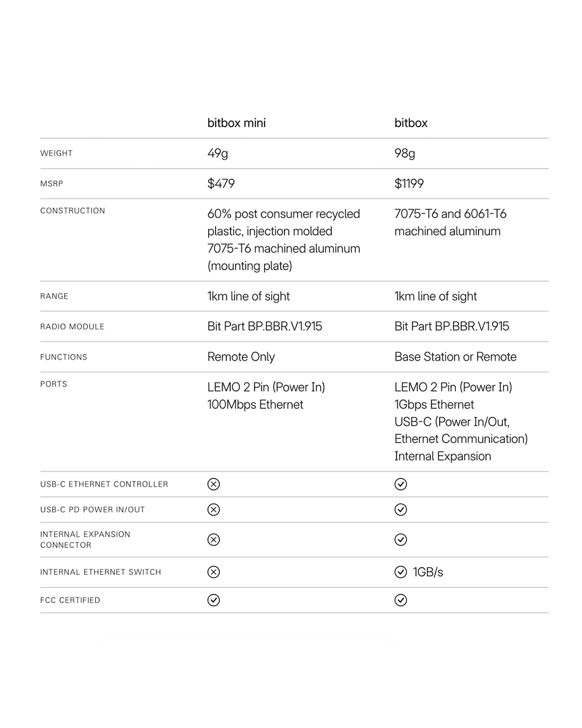This screenshot has height=728, width=582.
Task: Click bitbox checkmark for Internal Expansion Connector
Action: coord(400,540)
